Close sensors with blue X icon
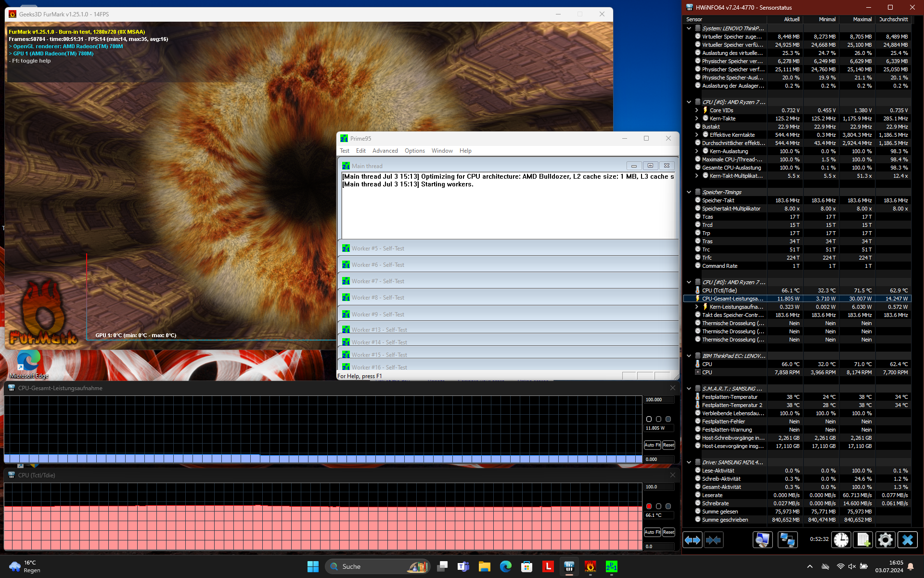The height and width of the screenshot is (578, 924). coord(907,540)
